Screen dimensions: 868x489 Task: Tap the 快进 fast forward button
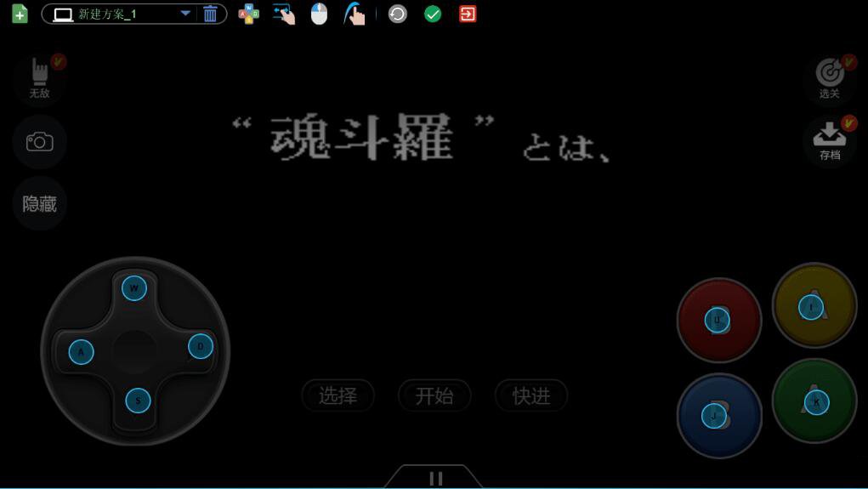click(x=531, y=395)
